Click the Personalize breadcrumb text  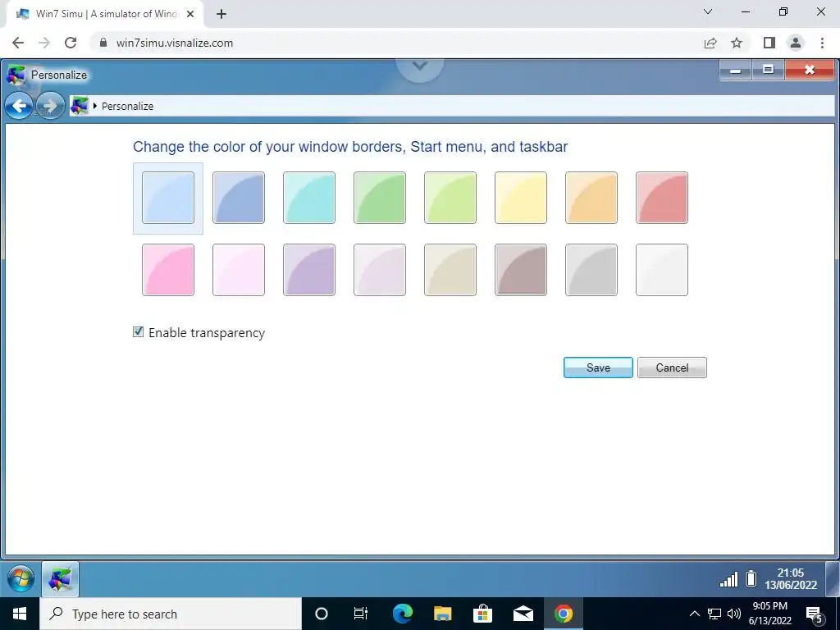click(x=127, y=106)
